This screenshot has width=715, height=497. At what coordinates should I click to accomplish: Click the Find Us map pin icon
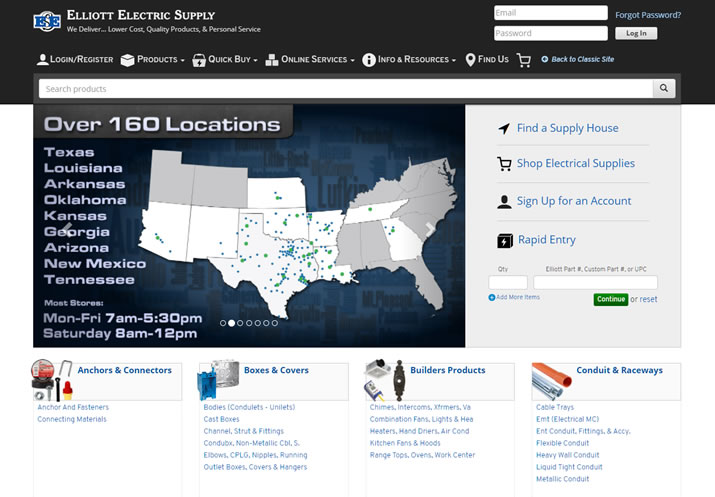point(470,60)
